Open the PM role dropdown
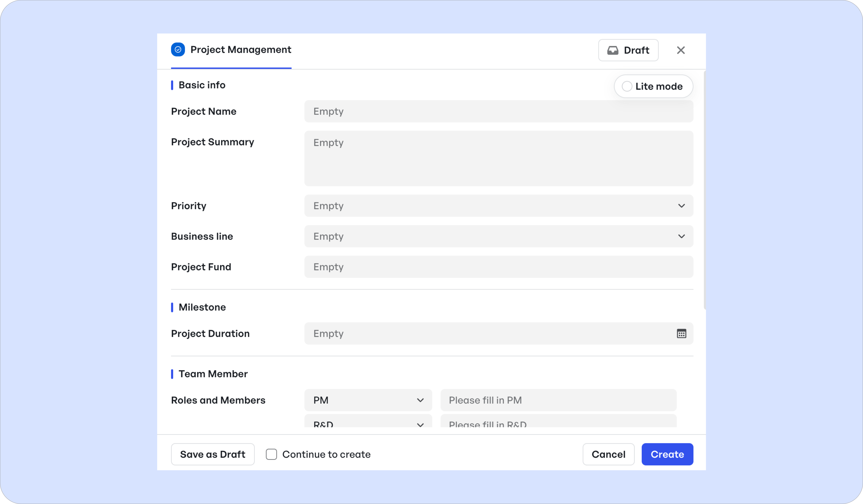Screen dimensions: 863x504 [368, 400]
